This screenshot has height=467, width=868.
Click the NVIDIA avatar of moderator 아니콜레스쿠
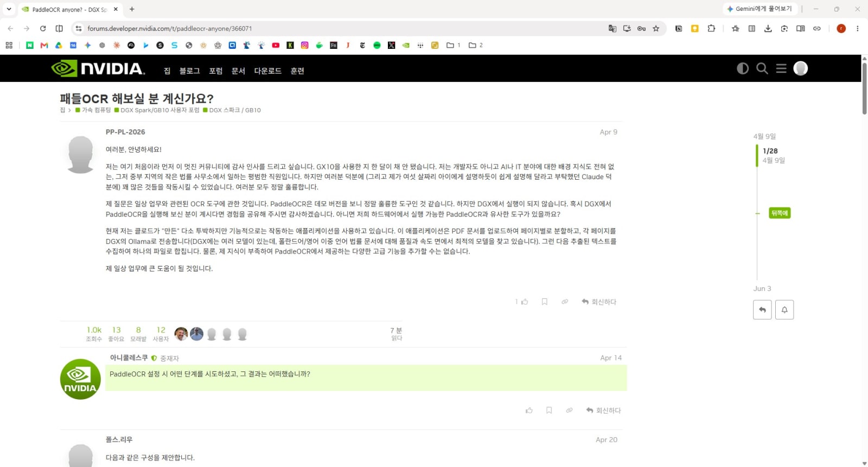click(x=80, y=379)
